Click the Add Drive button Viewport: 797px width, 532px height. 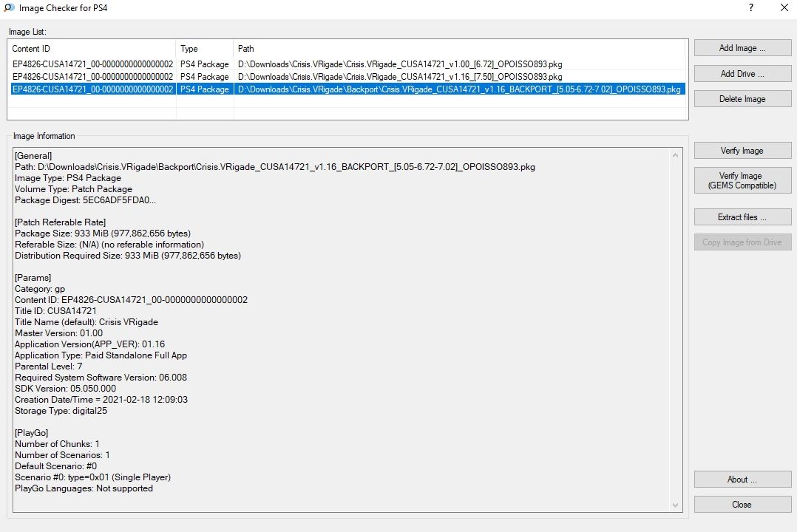click(742, 74)
